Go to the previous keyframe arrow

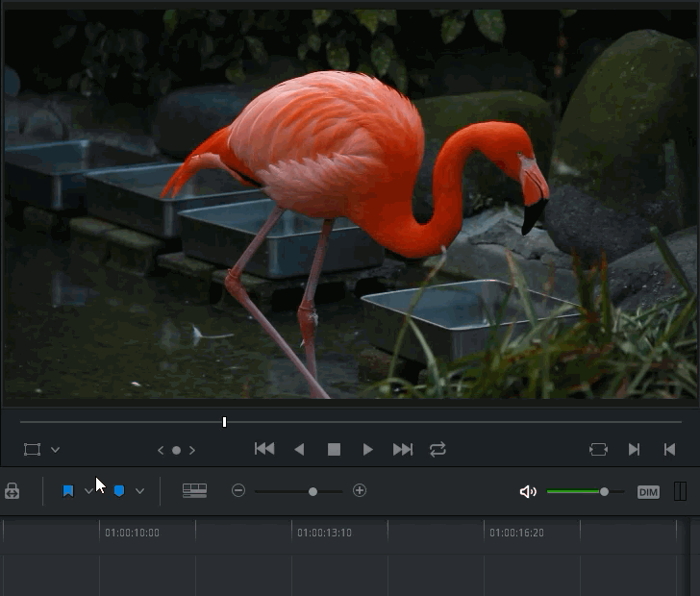(x=161, y=450)
